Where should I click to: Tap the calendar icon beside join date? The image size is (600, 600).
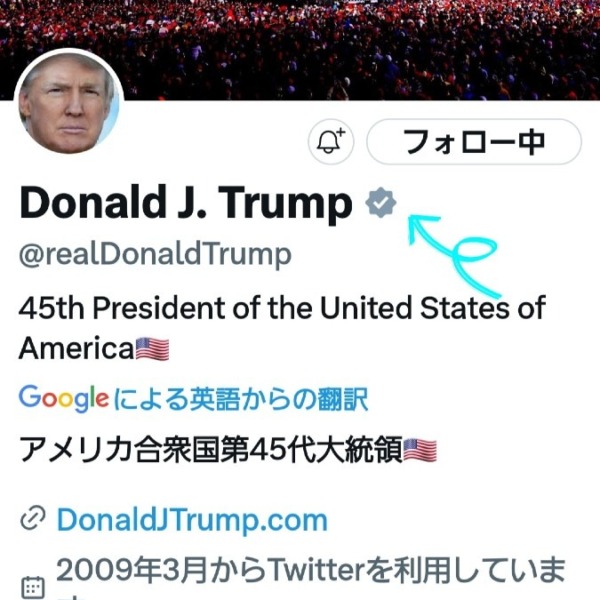pos(33,587)
